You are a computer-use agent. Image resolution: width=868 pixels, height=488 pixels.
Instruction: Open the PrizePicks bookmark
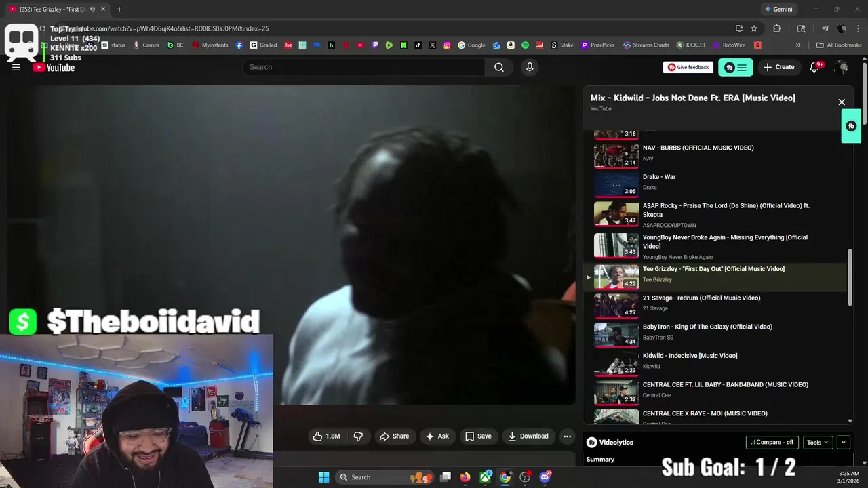(x=598, y=45)
